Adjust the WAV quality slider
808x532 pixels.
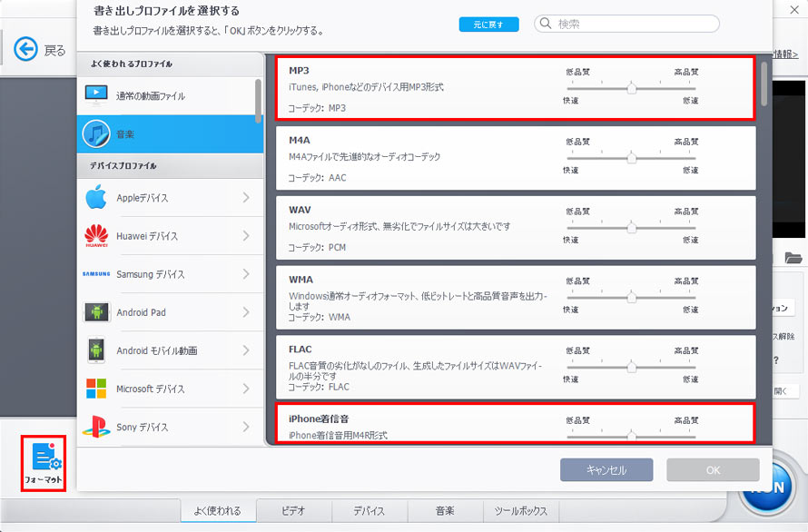(x=631, y=227)
